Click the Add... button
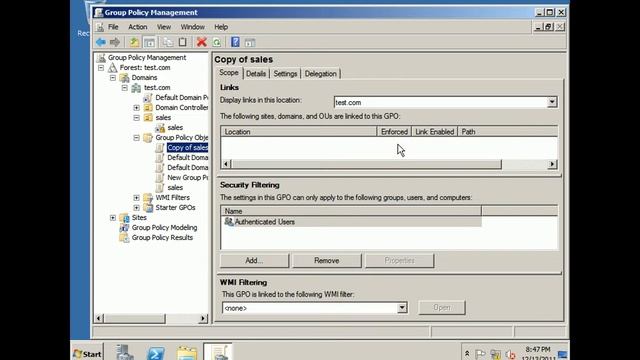Image resolution: width=640 pixels, height=360 pixels. (254, 260)
